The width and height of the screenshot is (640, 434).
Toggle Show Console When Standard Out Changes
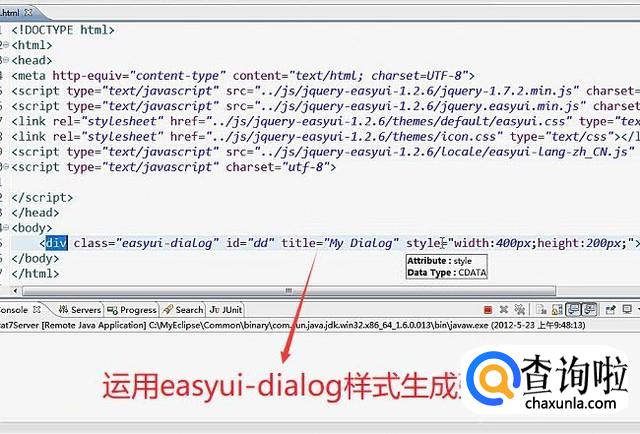tap(573, 310)
